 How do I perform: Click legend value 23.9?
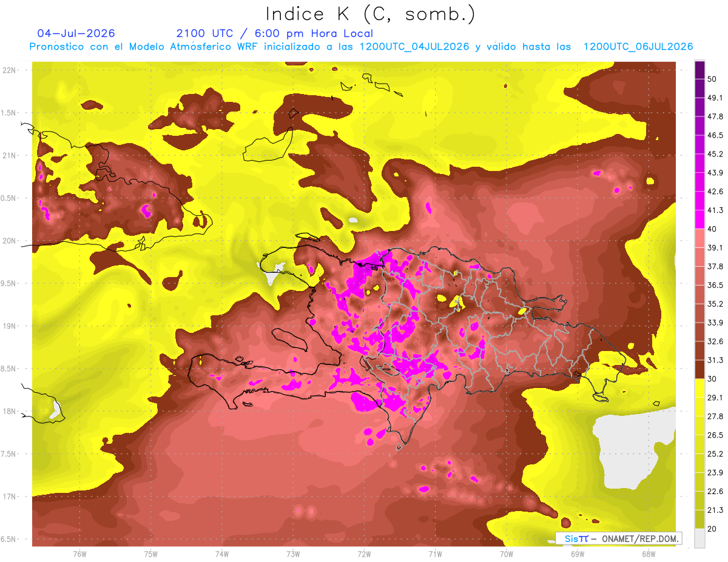(715, 472)
